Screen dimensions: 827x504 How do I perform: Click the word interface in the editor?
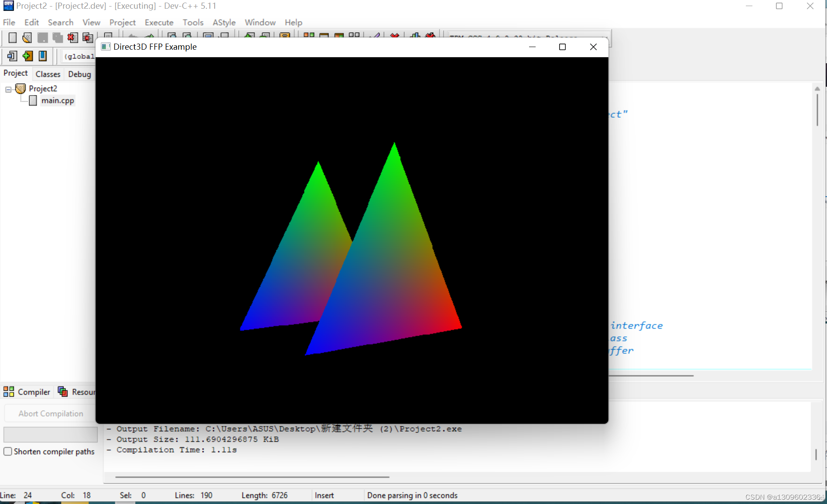pyautogui.click(x=636, y=326)
